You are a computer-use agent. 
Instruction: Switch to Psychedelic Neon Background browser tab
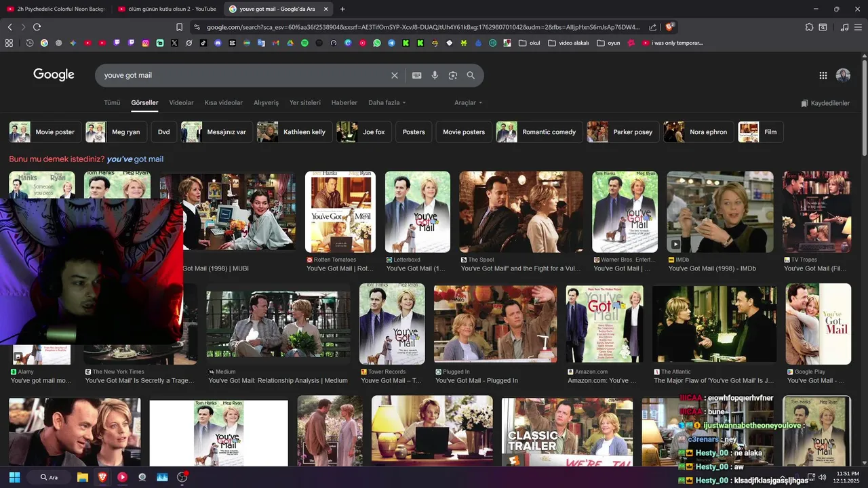click(56, 9)
